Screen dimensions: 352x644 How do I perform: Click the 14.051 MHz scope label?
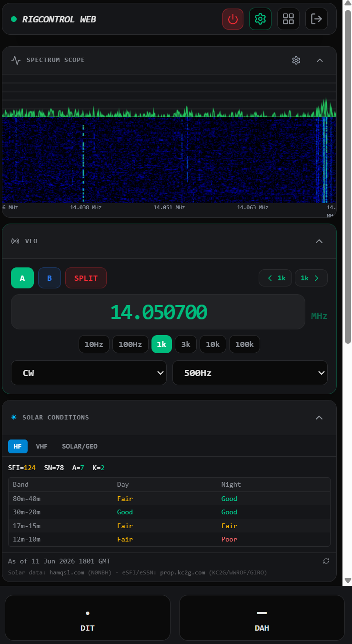coord(169,207)
